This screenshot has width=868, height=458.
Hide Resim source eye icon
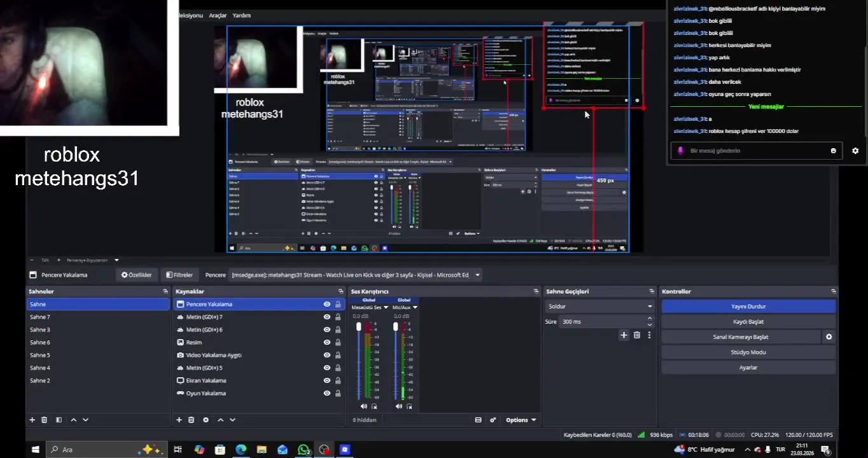point(326,343)
